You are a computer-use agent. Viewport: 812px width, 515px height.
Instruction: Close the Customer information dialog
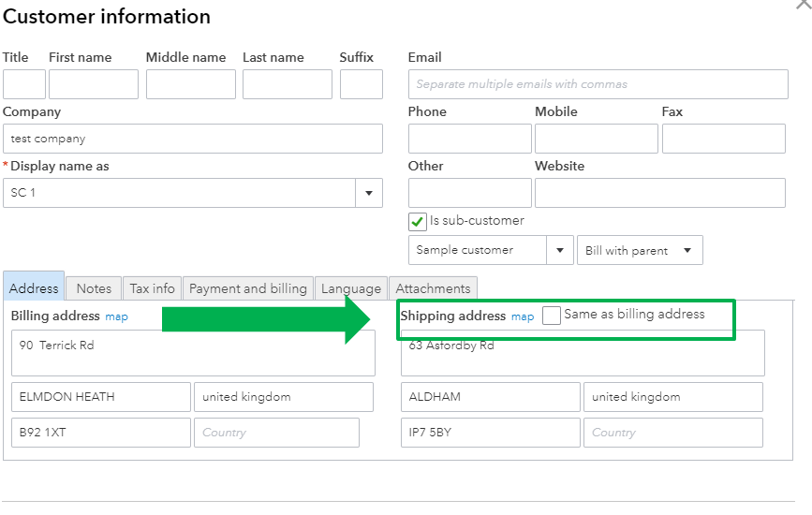coord(803,4)
